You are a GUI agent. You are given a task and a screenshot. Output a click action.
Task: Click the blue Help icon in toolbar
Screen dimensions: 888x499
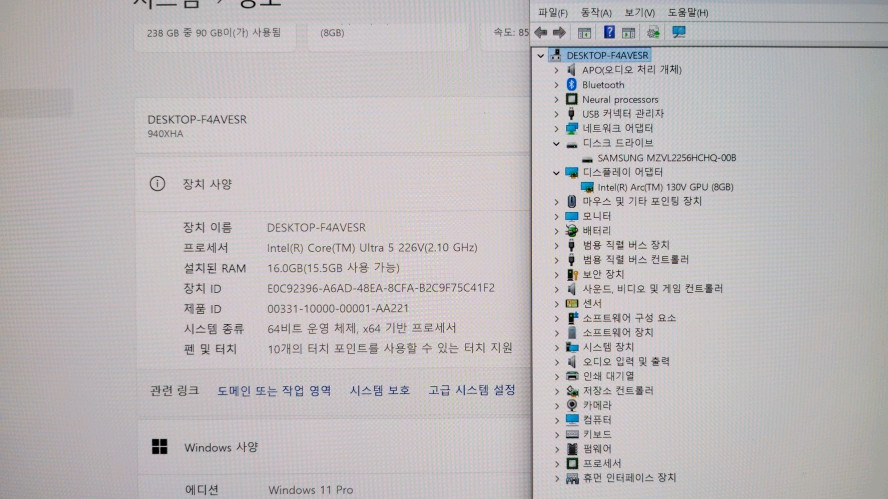[x=609, y=32]
